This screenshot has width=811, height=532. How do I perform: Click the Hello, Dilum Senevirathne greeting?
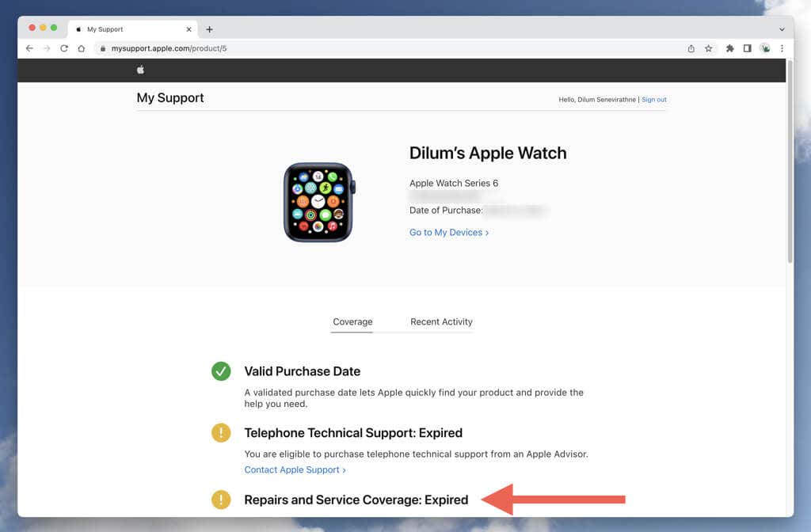597,99
